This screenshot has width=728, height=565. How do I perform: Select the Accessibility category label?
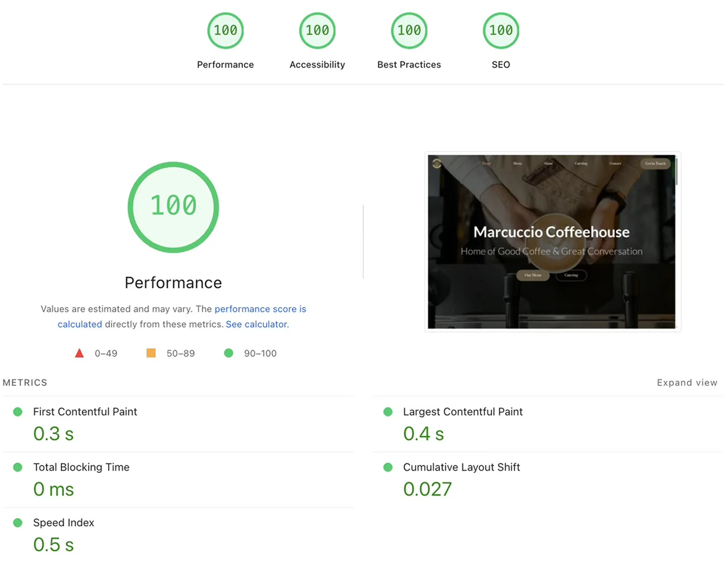tap(317, 65)
